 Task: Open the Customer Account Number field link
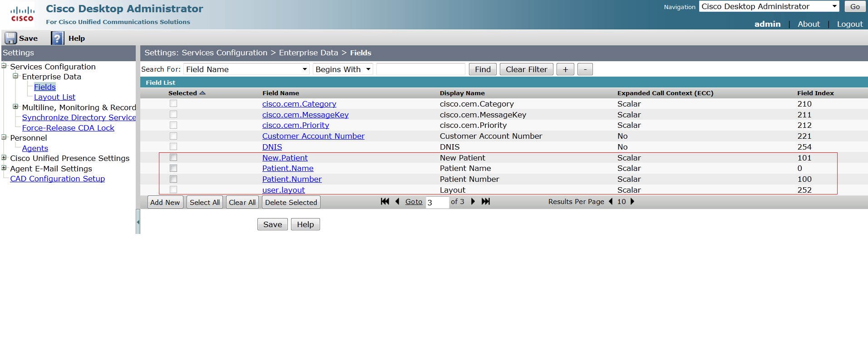tap(313, 136)
